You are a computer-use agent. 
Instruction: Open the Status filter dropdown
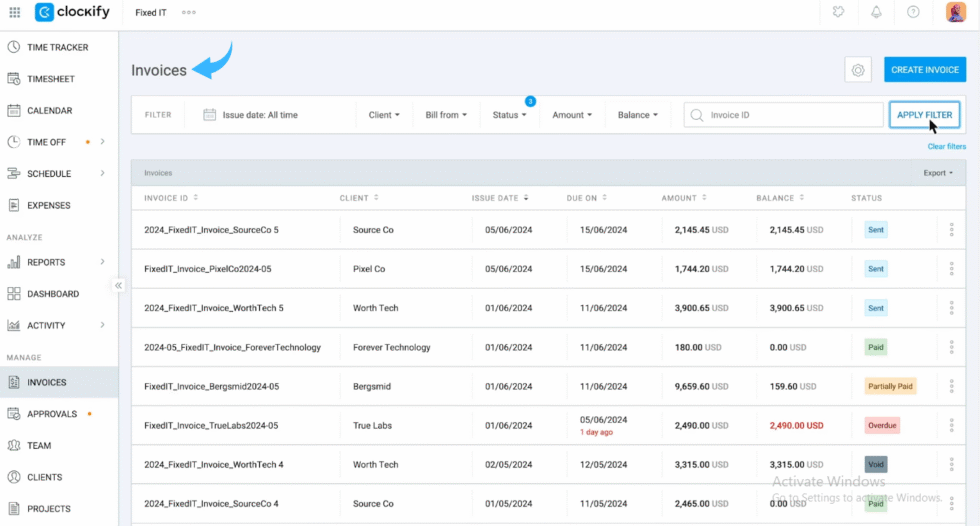click(x=509, y=115)
